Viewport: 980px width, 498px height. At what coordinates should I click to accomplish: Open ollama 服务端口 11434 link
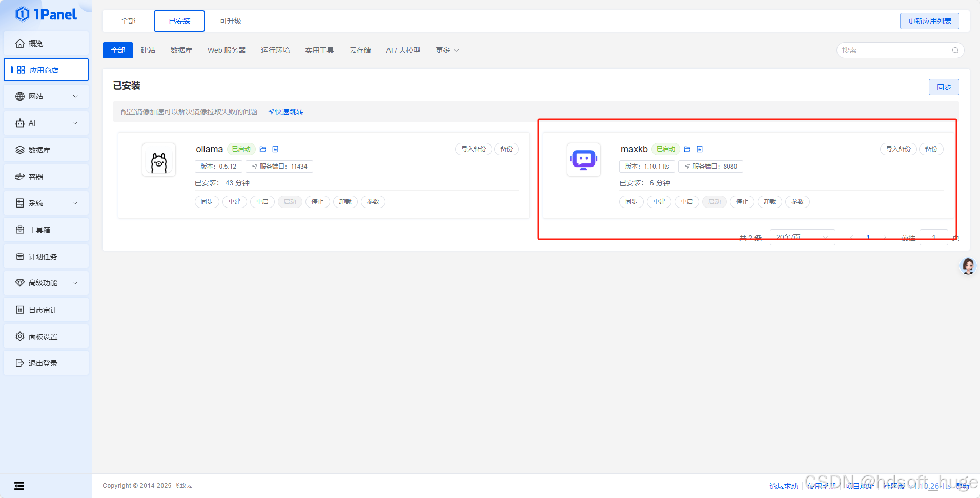click(x=279, y=167)
